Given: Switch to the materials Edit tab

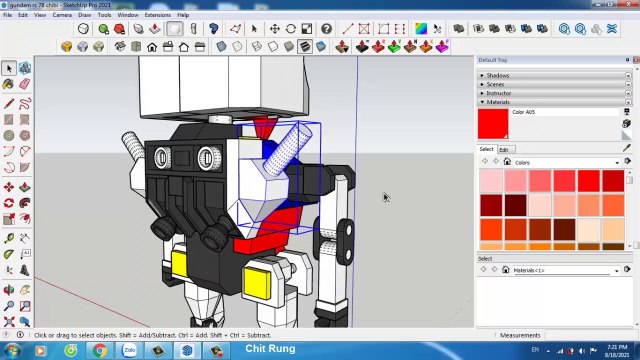Looking at the screenshot, I should (x=504, y=150).
